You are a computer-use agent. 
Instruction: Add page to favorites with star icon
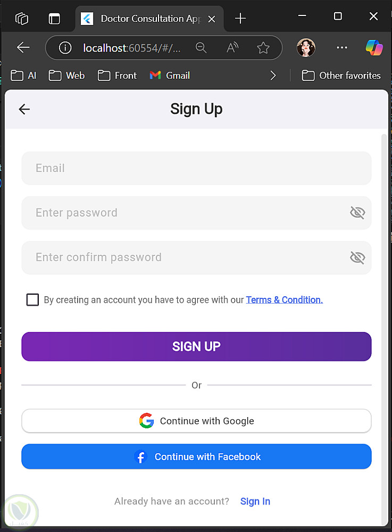(x=263, y=48)
